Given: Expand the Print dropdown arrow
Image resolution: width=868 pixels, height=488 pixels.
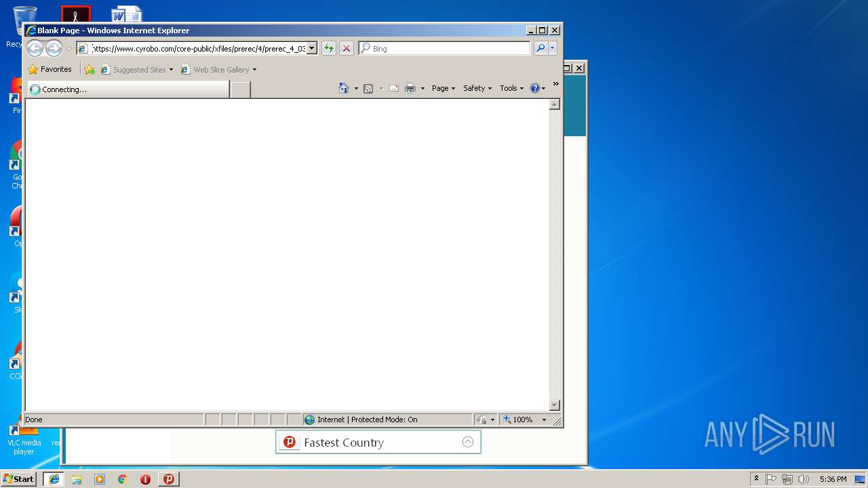Looking at the screenshot, I should click(x=422, y=88).
